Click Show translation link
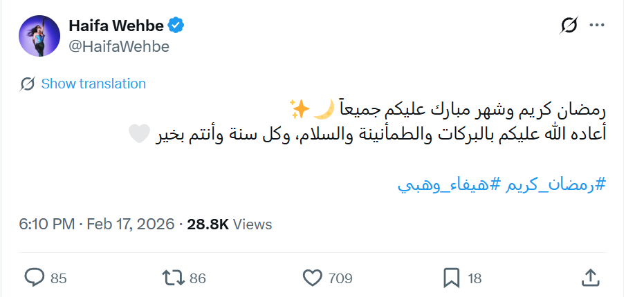Image resolution: width=644 pixels, height=297 pixels. coord(93,84)
